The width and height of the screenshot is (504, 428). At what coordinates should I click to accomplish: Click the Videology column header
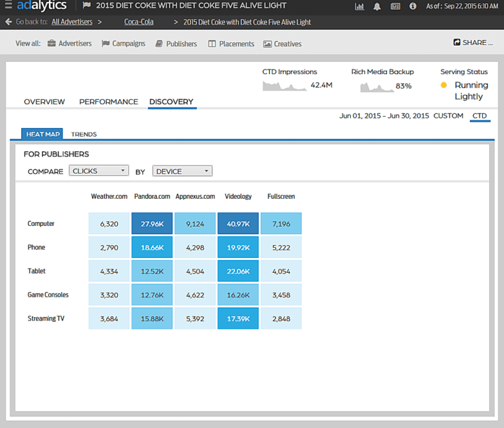pos(238,196)
